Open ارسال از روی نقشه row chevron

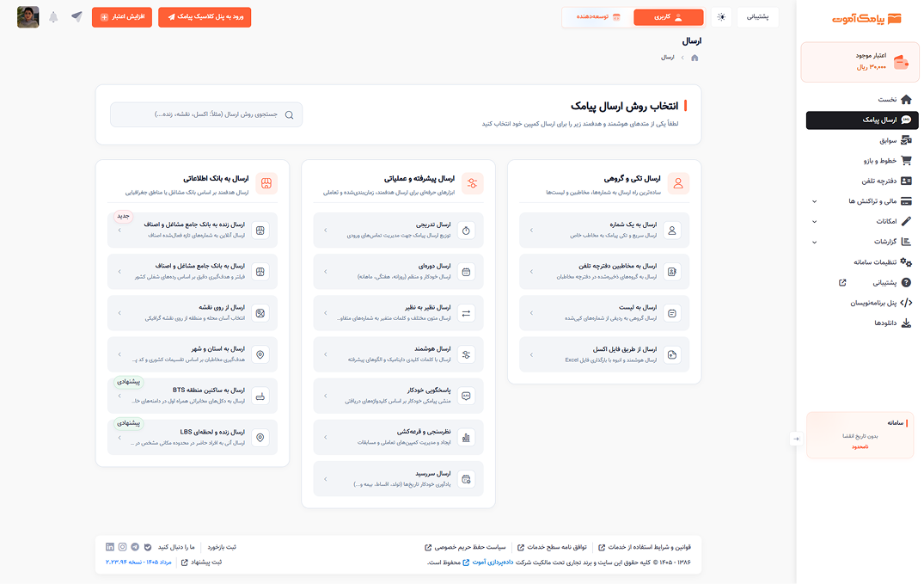click(x=119, y=313)
